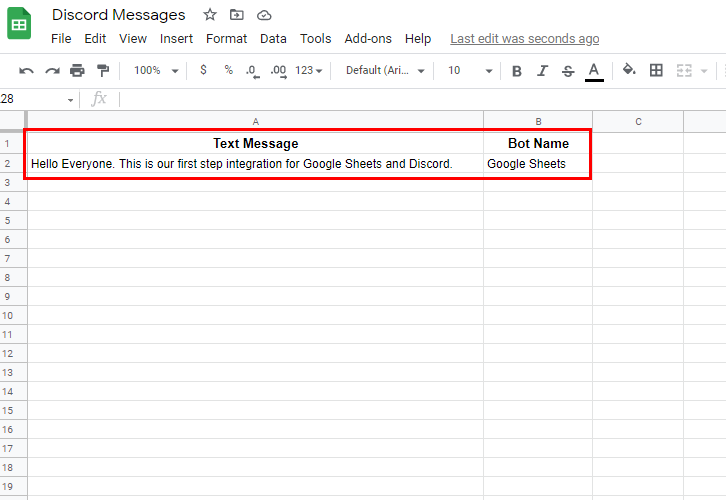Image resolution: width=726 pixels, height=500 pixels.
Task: Open more number formats 123 dropdown
Action: (x=308, y=70)
